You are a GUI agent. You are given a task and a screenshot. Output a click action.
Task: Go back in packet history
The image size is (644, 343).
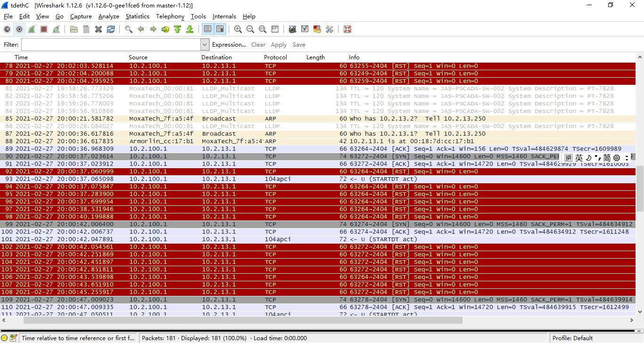tap(141, 29)
